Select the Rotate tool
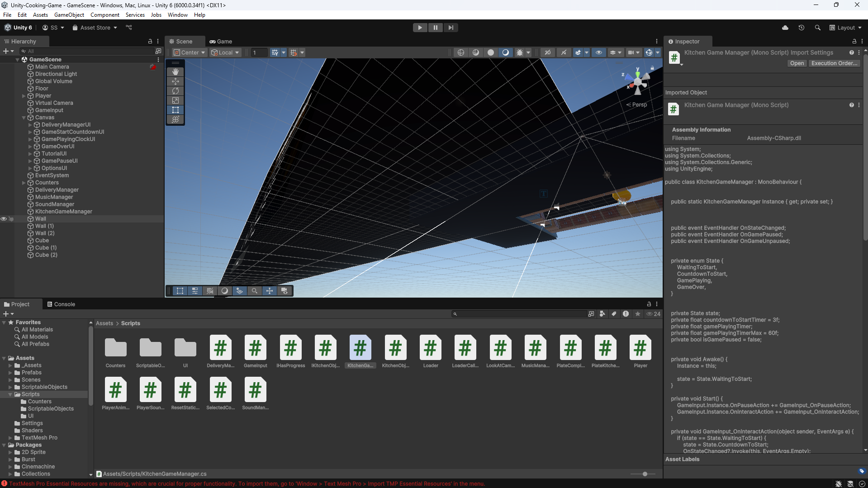This screenshot has height=488, width=868. click(x=175, y=91)
